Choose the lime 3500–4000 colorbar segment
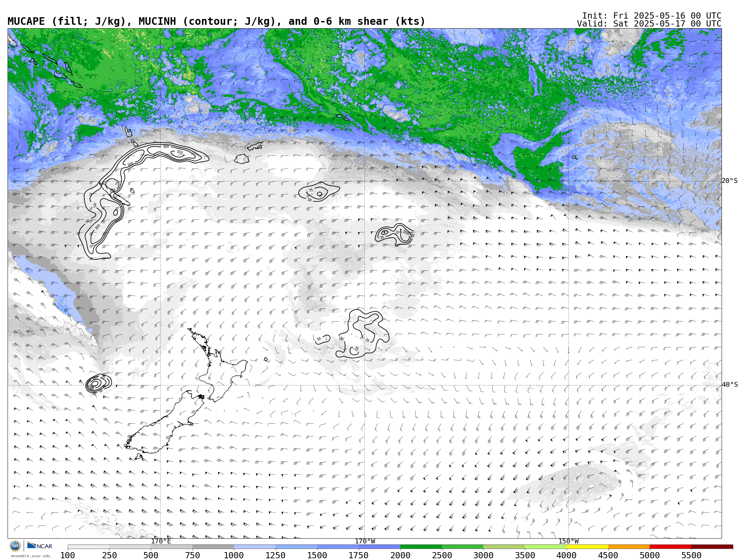The image size is (744, 560). (546, 547)
